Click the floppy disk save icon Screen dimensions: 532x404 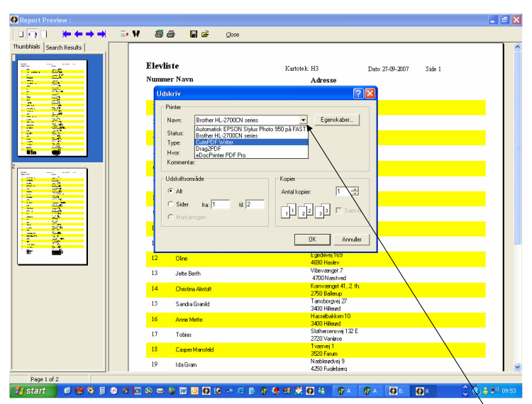[194, 34]
